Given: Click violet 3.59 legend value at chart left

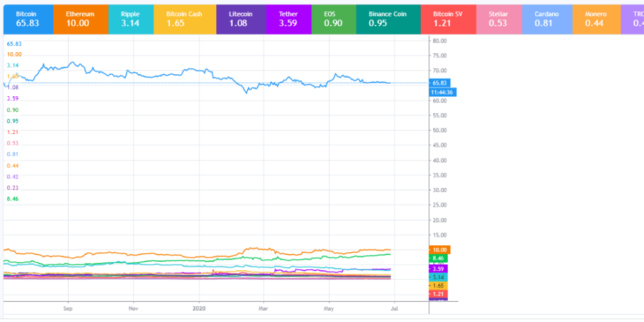Looking at the screenshot, I should [x=13, y=99].
